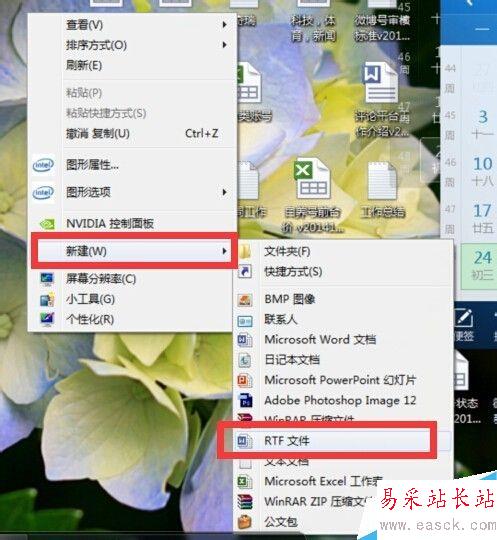497x540 pixels.
Task: Open the 图形选项 submenu
Action: tap(132, 192)
